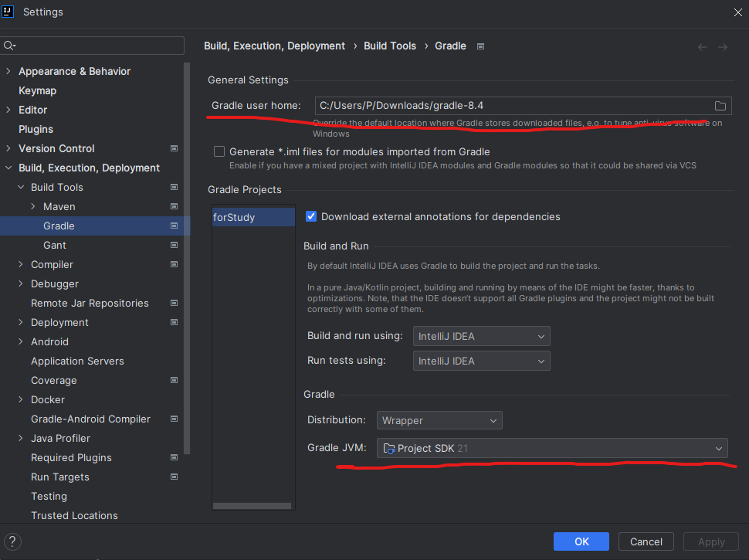Open Plugins settings page

(x=36, y=130)
